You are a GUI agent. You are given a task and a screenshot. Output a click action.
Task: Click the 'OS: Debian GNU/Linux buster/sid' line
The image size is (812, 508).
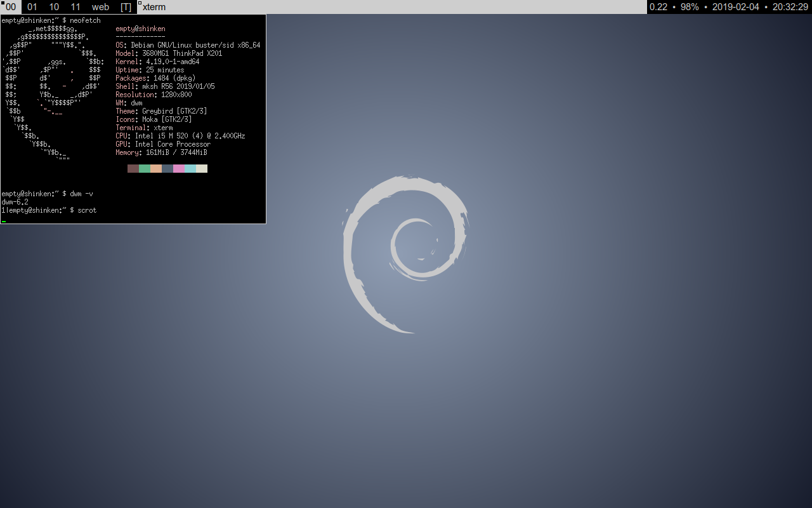188,45
